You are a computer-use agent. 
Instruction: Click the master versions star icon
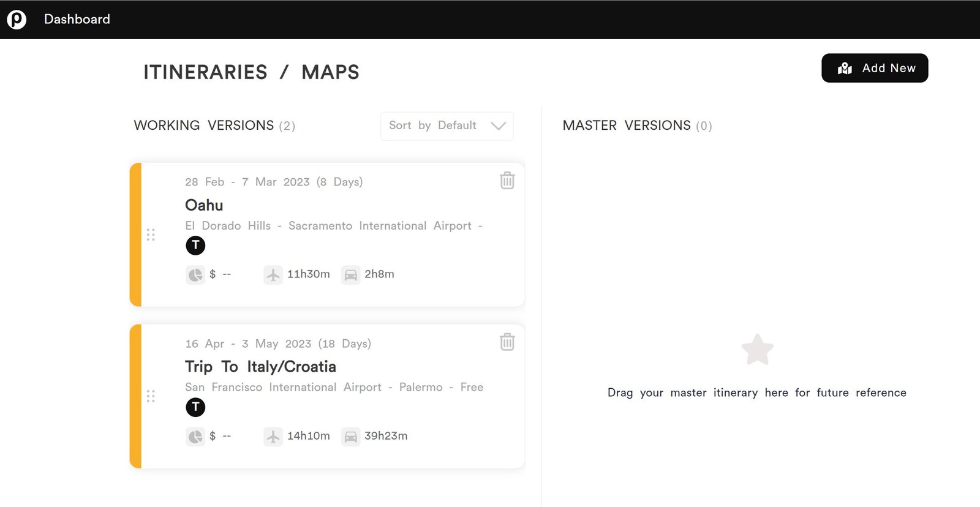tap(757, 350)
